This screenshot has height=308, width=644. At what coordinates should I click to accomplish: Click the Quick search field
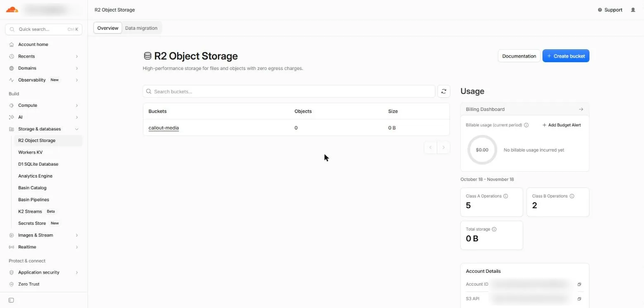(x=43, y=29)
